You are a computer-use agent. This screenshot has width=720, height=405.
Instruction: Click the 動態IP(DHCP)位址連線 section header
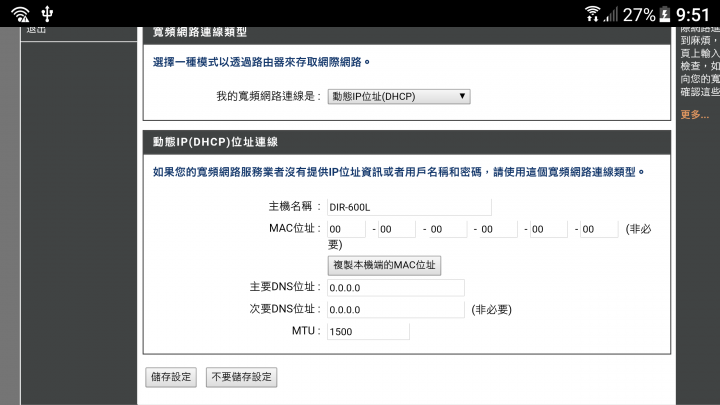[x=407, y=142]
